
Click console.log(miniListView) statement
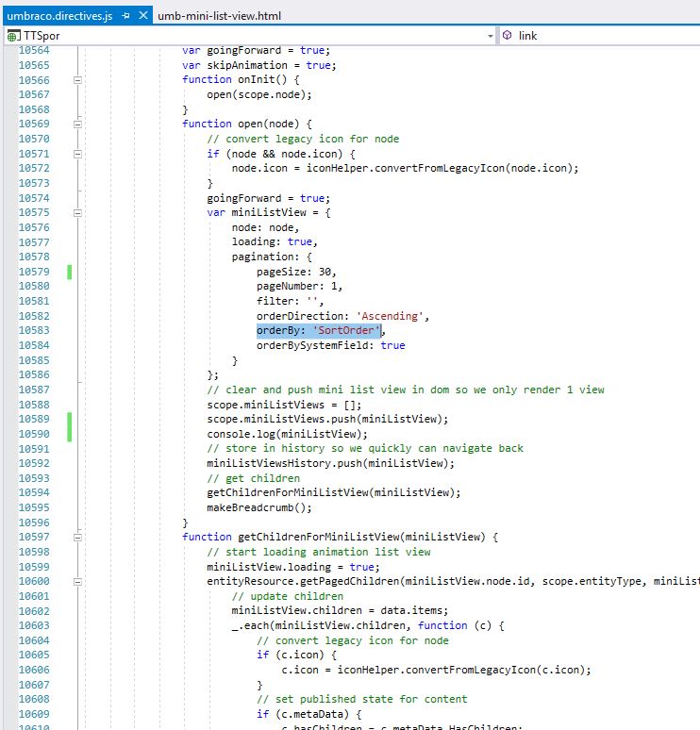coord(288,434)
